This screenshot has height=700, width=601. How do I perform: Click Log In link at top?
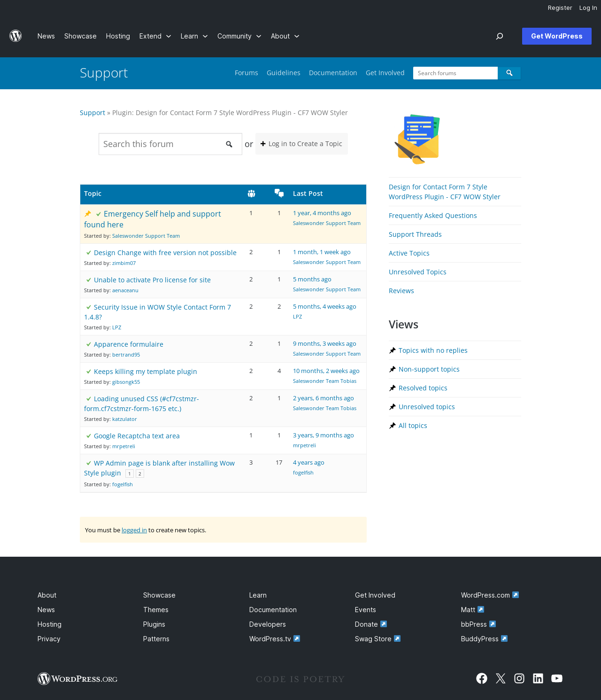coord(588,8)
